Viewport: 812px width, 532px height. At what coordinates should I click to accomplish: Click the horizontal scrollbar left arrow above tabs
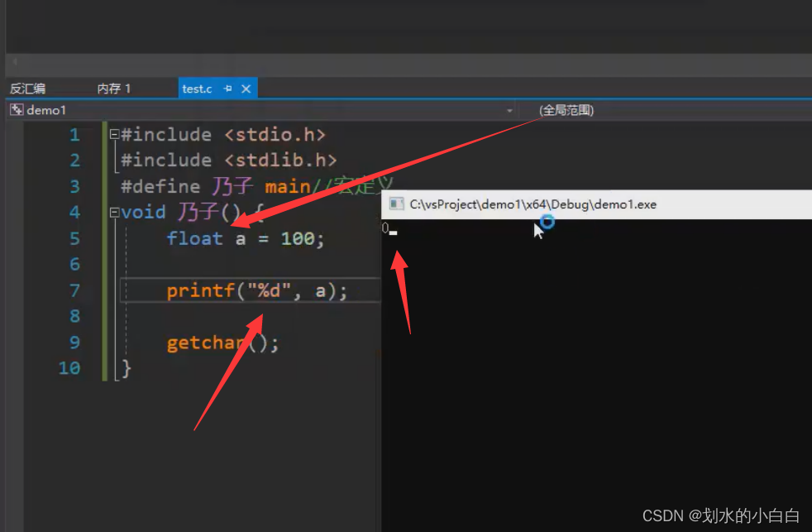[15, 62]
